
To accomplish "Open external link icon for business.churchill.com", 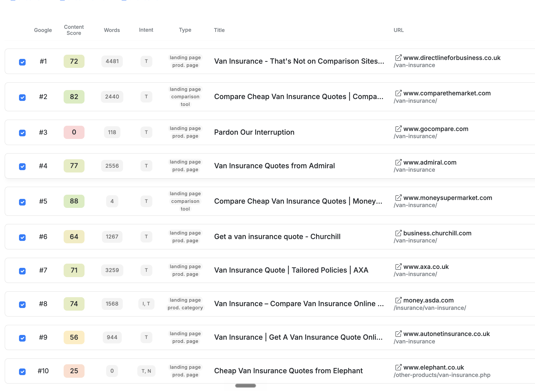I will tap(398, 233).
